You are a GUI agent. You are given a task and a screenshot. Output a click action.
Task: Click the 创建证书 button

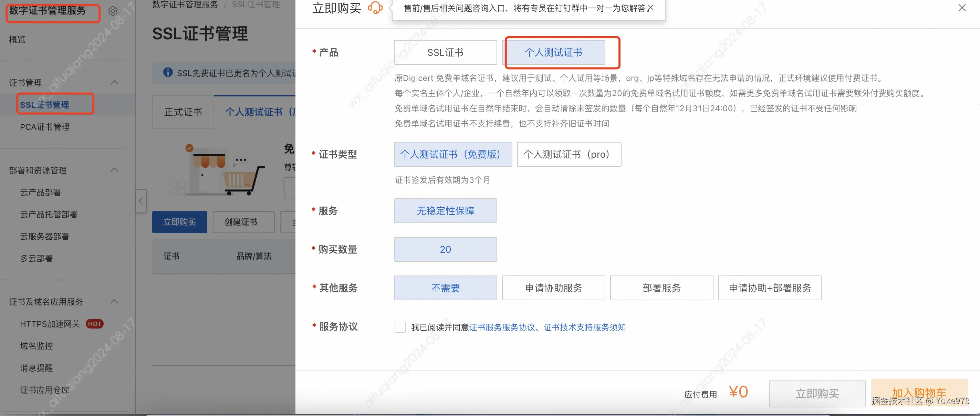pyautogui.click(x=243, y=222)
